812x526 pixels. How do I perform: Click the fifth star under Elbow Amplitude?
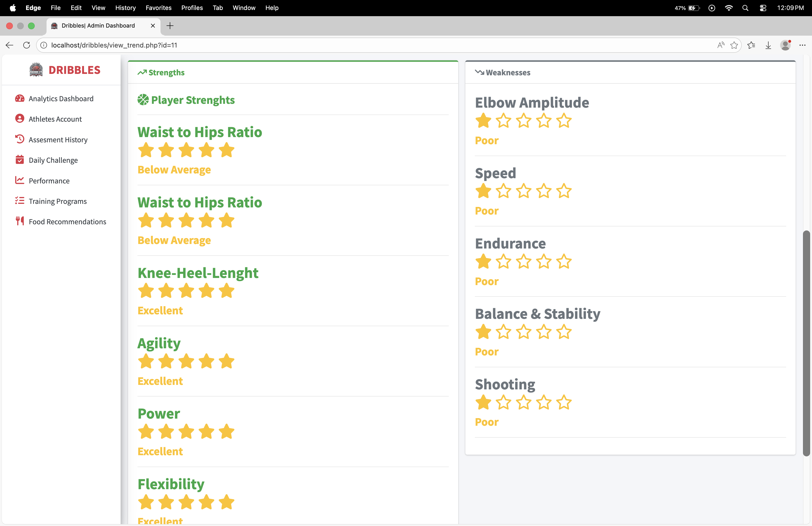point(564,121)
